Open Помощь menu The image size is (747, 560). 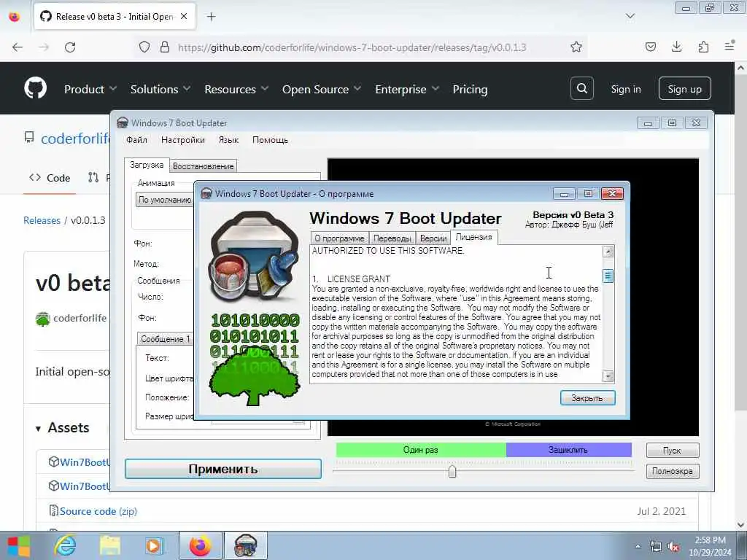(270, 139)
